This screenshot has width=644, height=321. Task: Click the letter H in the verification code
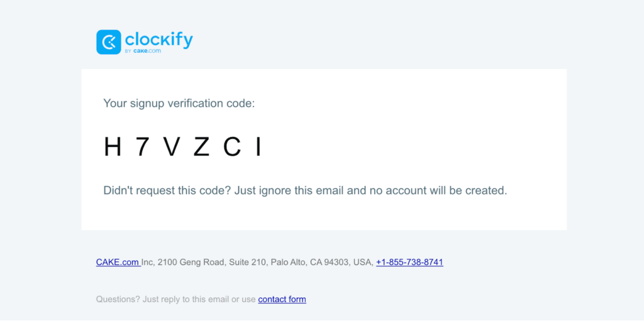tap(113, 147)
